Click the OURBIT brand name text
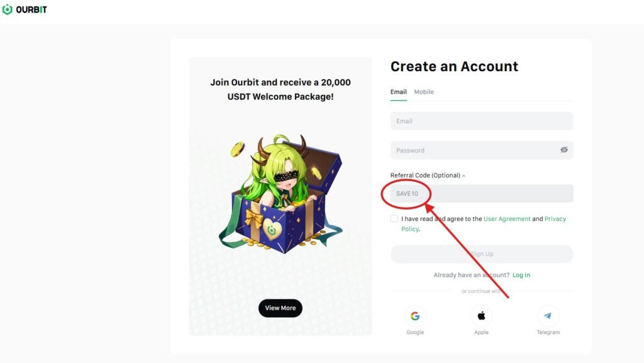The width and height of the screenshot is (644, 363). pos(32,10)
